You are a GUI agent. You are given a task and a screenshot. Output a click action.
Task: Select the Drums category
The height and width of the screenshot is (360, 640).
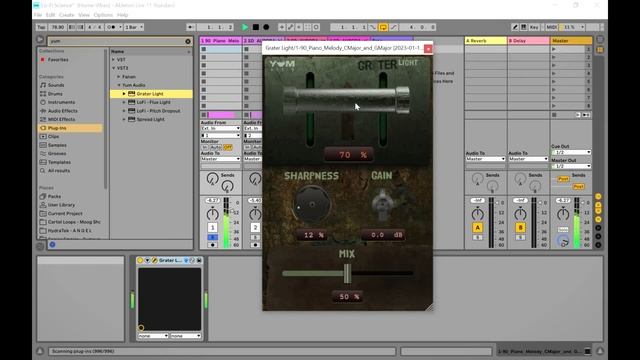(x=55, y=94)
